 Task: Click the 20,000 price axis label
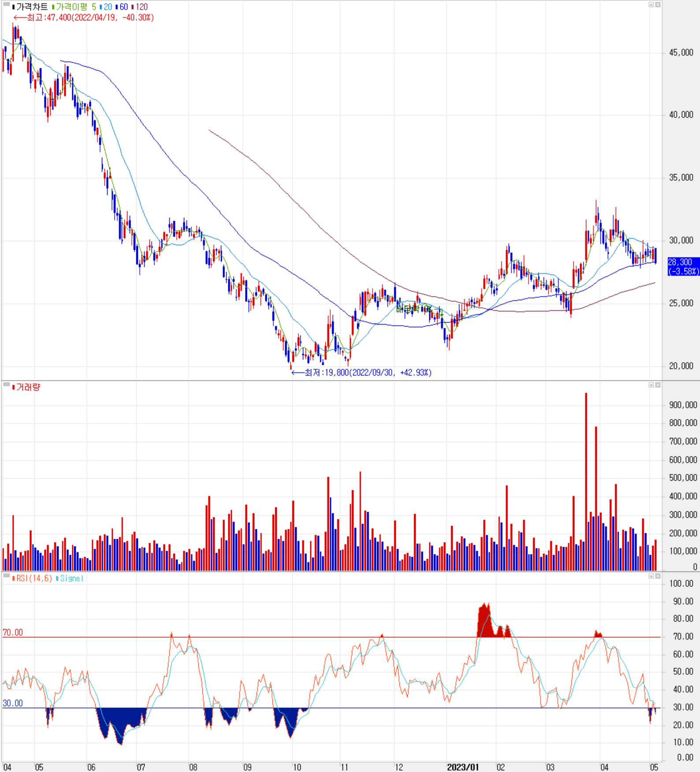click(x=681, y=365)
